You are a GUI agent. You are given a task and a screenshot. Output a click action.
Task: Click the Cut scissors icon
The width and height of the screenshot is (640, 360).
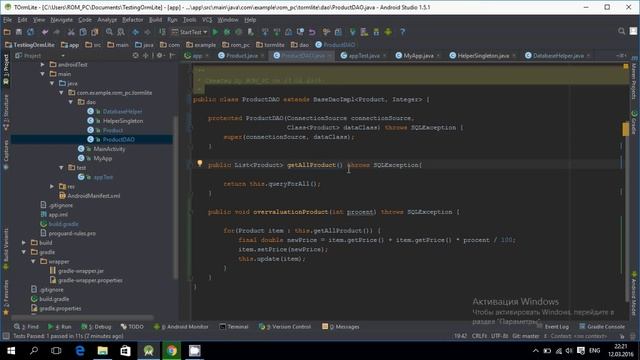(x=71, y=32)
